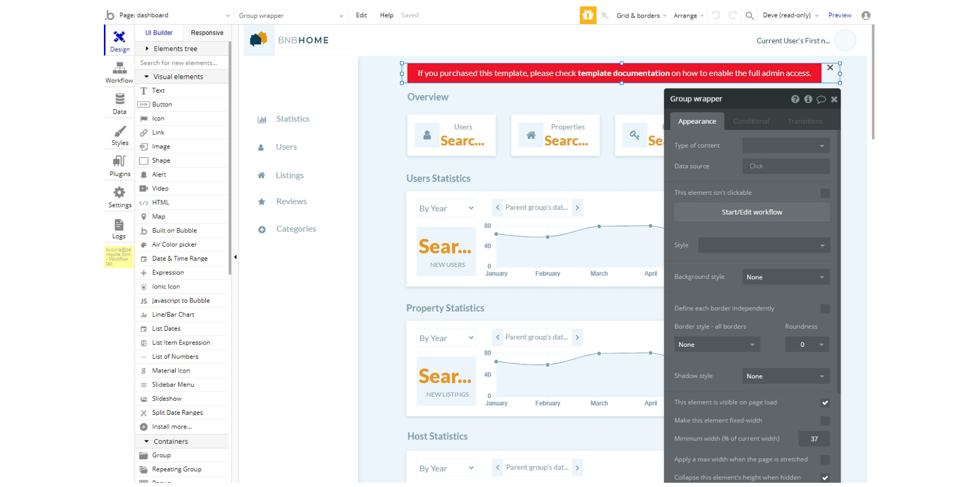Select the Repeating Group container

click(182, 469)
